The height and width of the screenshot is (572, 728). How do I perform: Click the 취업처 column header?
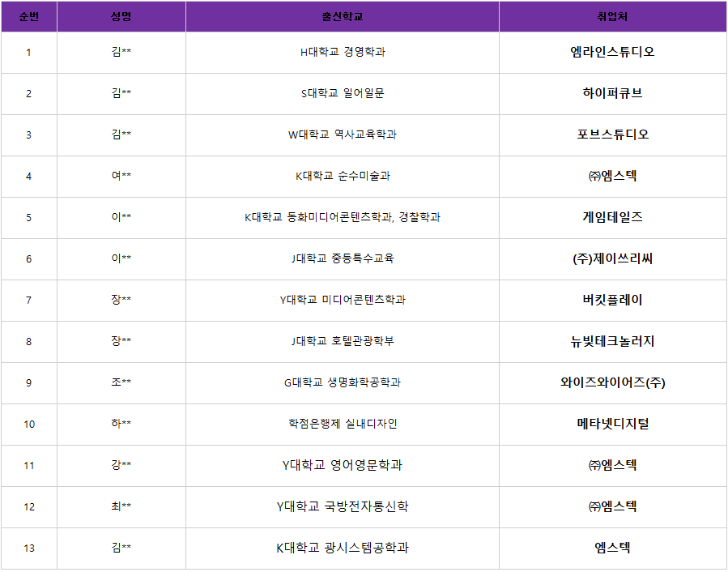coord(612,16)
